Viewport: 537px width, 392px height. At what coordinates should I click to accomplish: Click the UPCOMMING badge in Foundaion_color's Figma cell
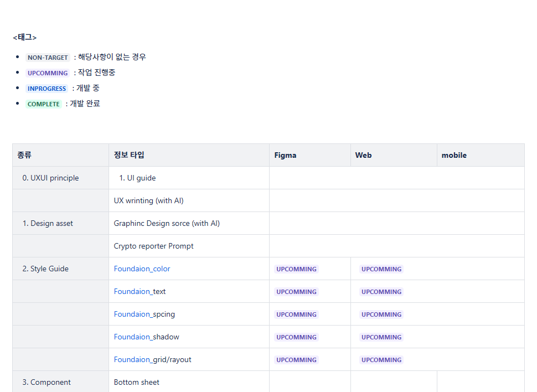click(296, 269)
